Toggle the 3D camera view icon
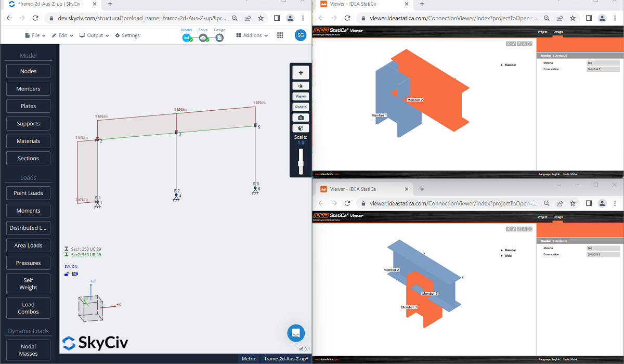 (75, 274)
